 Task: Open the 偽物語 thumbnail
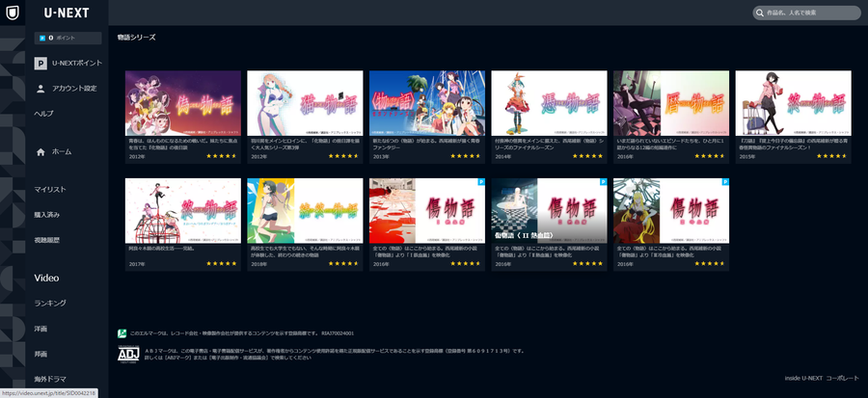(x=183, y=103)
